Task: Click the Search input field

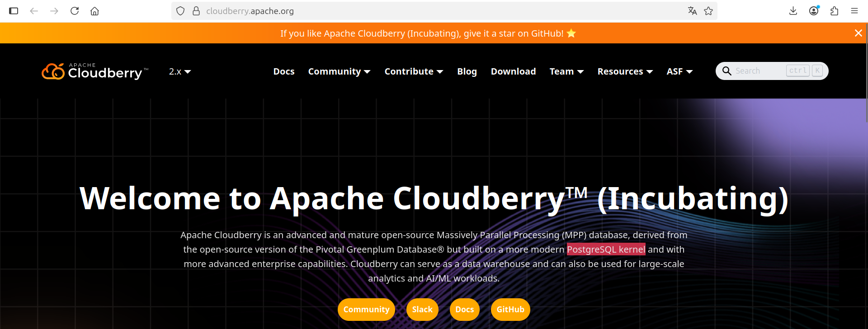Action: tap(759, 71)
